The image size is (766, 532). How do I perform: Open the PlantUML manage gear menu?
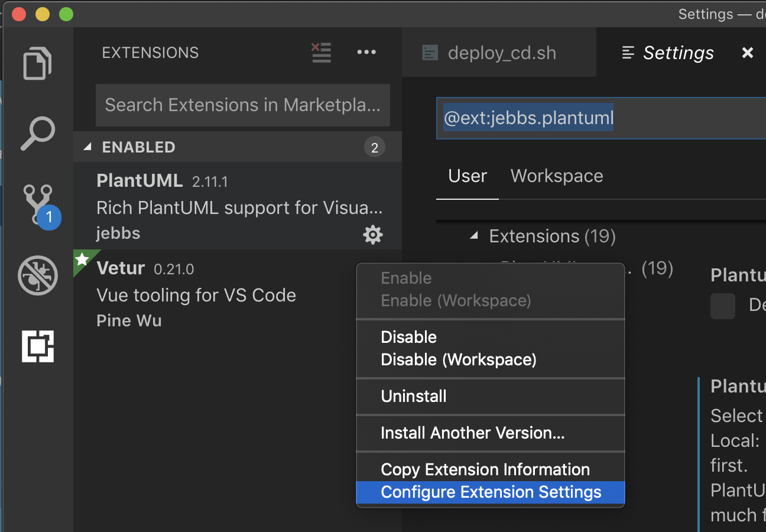coord(373,235)
